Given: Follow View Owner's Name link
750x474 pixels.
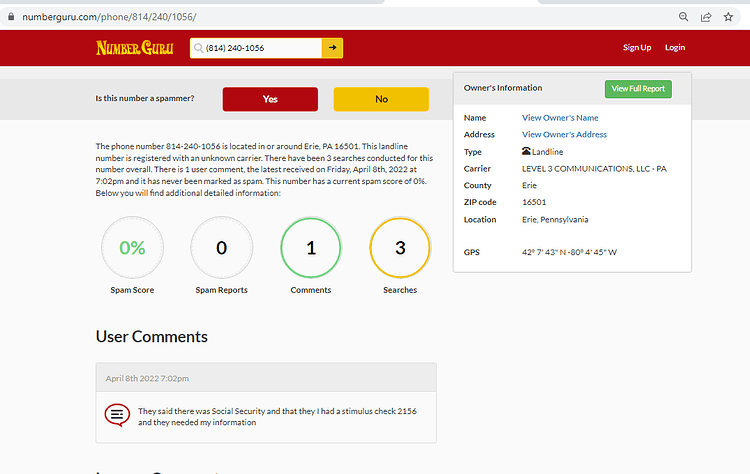Looking at the screenshot, I should click(560, 118).
